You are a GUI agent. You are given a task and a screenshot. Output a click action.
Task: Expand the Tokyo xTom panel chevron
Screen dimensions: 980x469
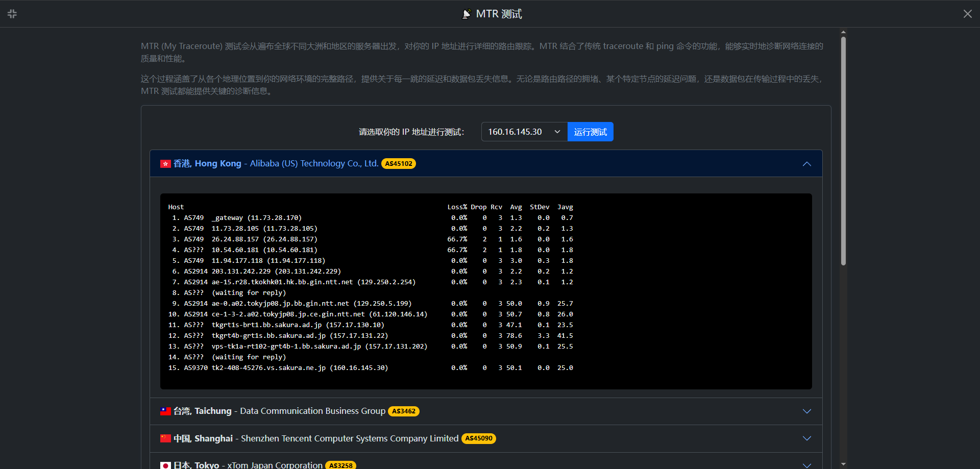point(806,465)
